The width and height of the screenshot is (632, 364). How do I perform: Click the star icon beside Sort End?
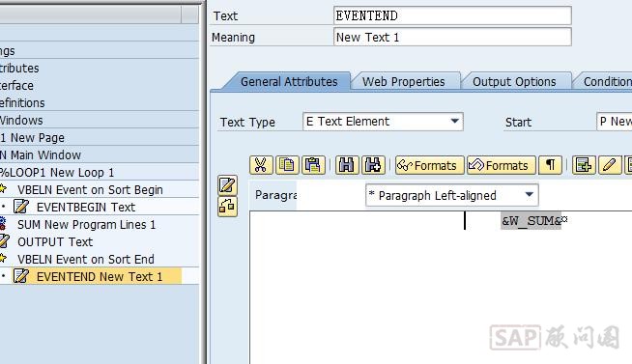tap(4, 258)
